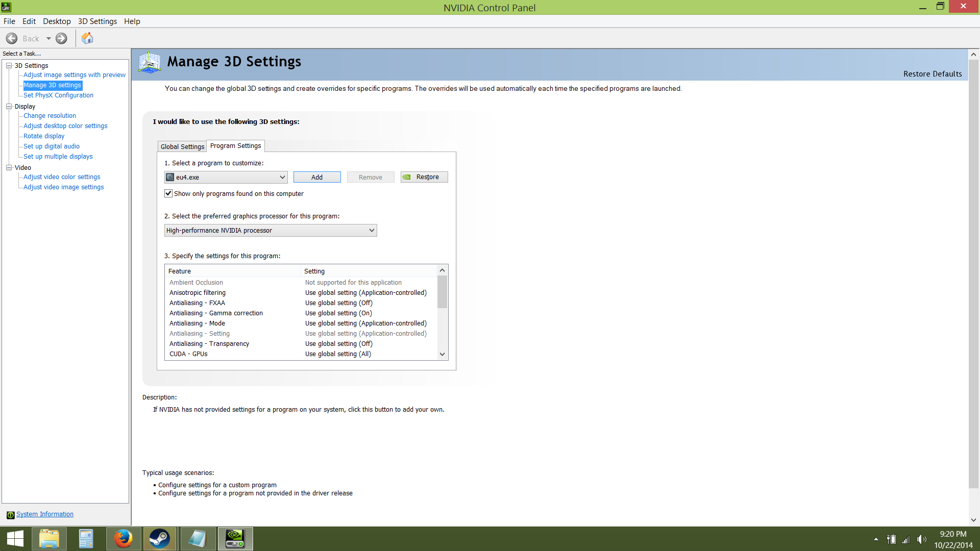Collapse the Display tree node

pos(9,106)
